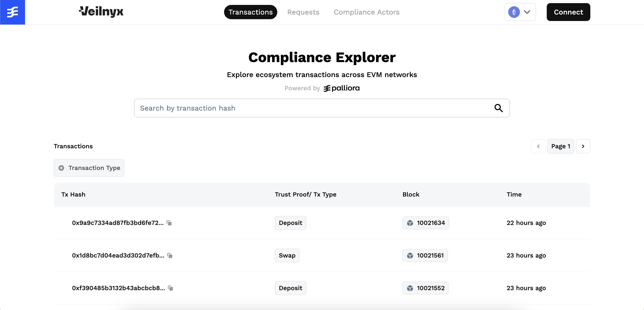Open the Compliance Actors tab

pyautogui.click(x=366, y=12)
